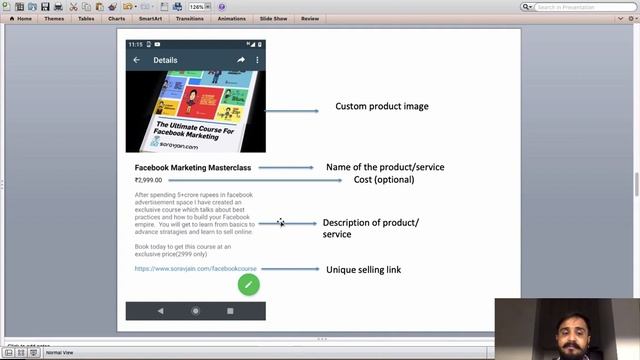Screen dimensions: 640x360
Task: Click the notes pane splitter handle
Action: [322, 339]
